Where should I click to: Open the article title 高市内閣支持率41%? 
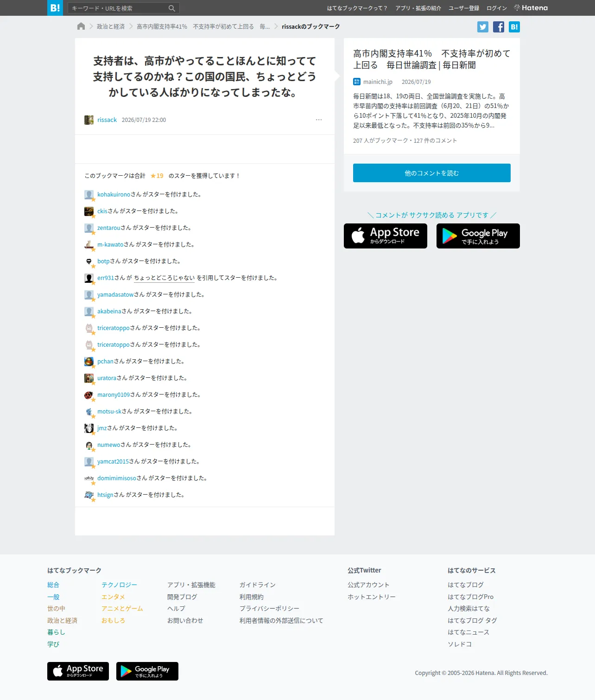(x=432, y=59)
